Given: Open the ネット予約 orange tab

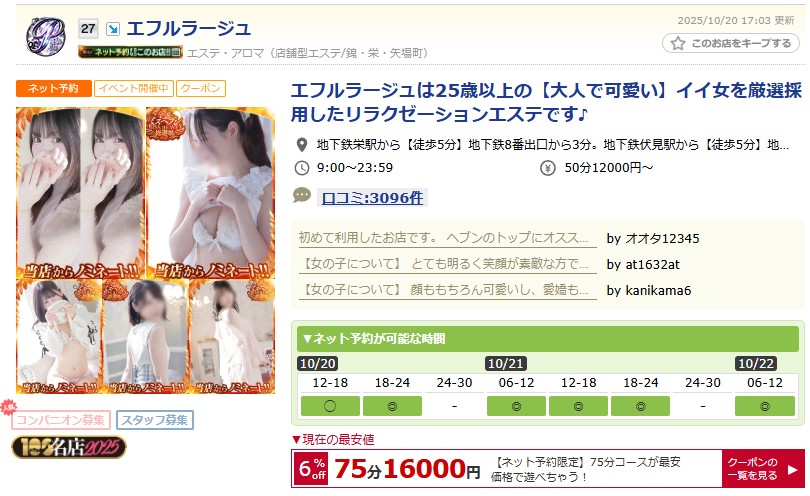Looking at the screenshot, I should tap(54, 88).
